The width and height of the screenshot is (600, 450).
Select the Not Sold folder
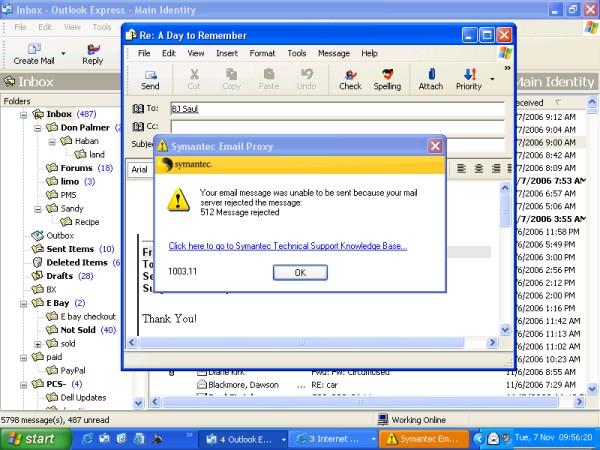click(78, 330)
